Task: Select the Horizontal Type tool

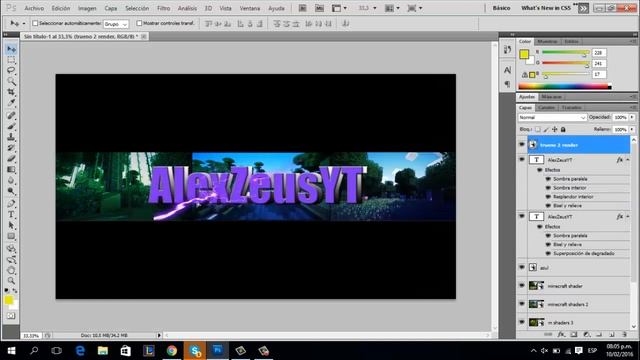Action: click(x=11, y=214)
